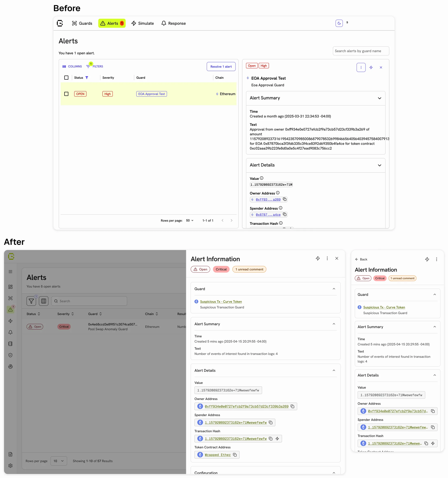
Task: Copy the Wrapped Ether token address
Action: click(x=235, y=455)
